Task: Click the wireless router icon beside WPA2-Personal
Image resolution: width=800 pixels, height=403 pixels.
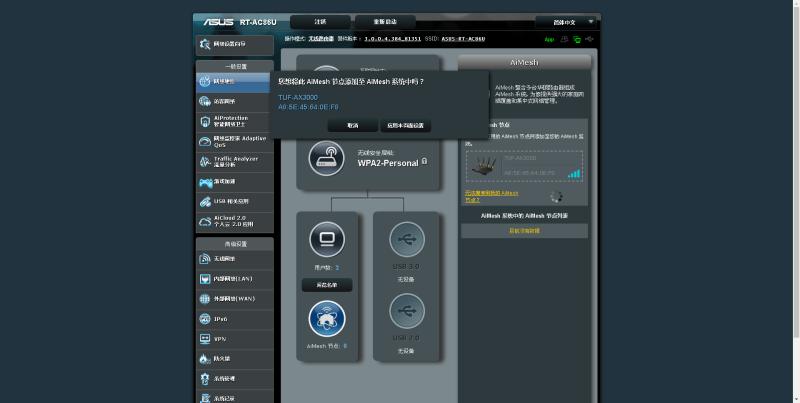Action: point(327,158)
